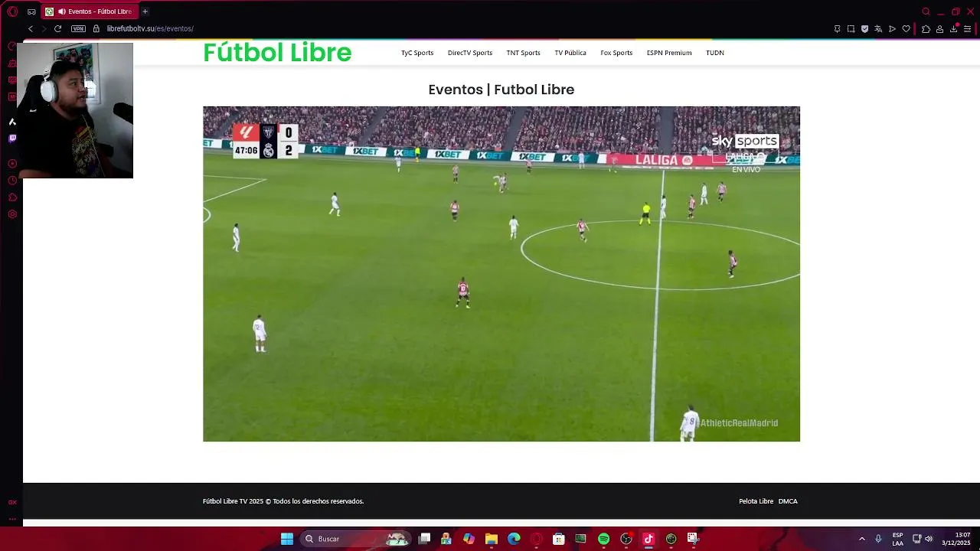Screen dimensions: 980x551
Task: Toggle the VPN badge in address bar
Action: pos(78,28)
